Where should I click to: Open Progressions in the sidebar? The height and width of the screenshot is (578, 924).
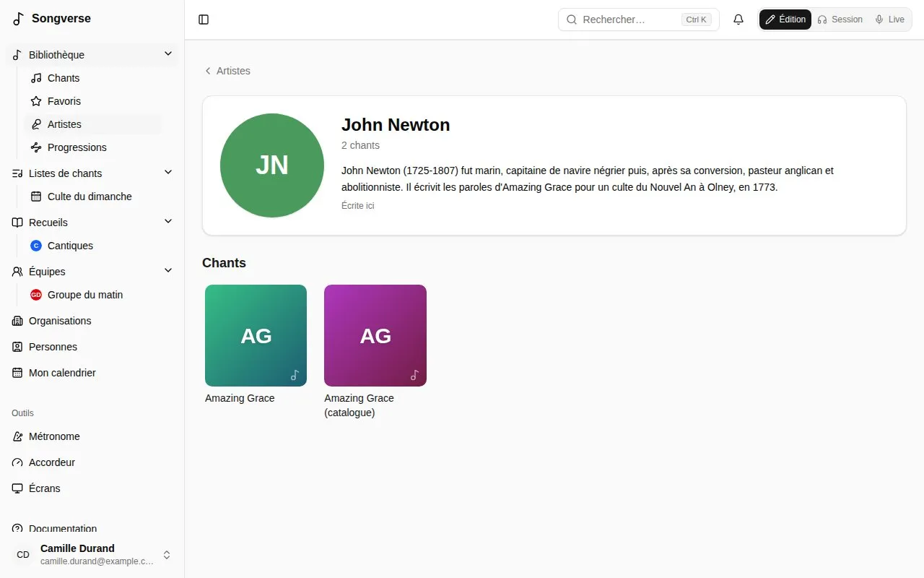[93, 147]
